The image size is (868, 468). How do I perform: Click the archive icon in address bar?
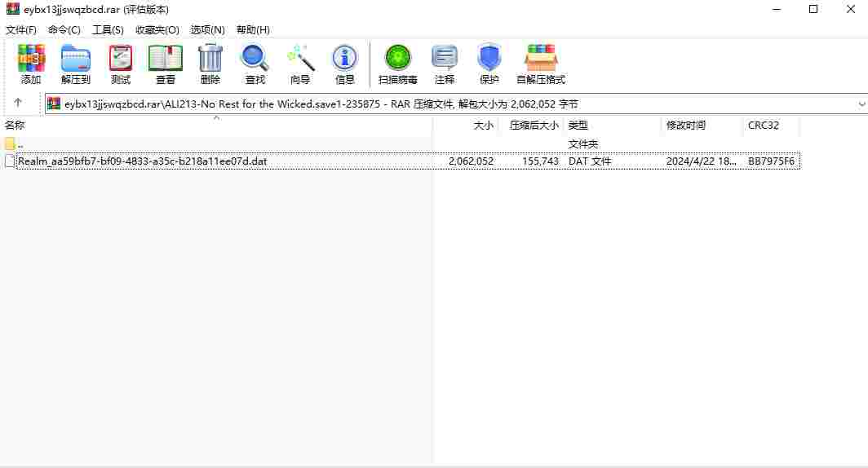(54, 104)
